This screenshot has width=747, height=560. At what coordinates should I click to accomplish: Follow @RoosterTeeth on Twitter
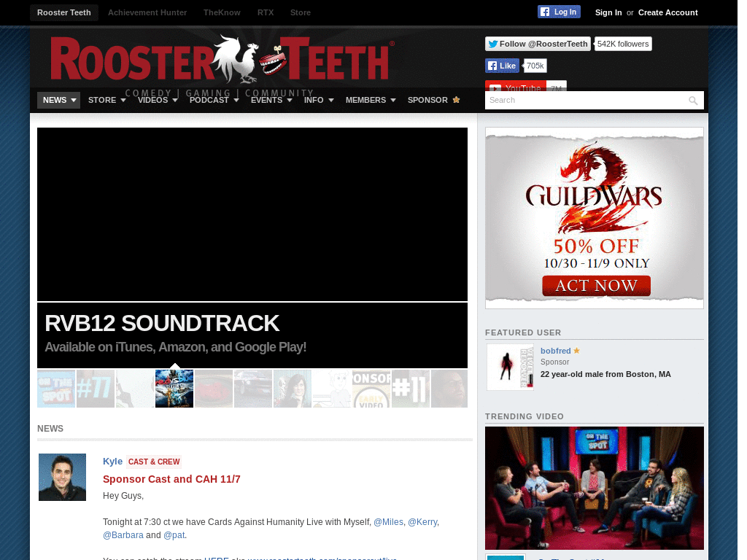538,44
